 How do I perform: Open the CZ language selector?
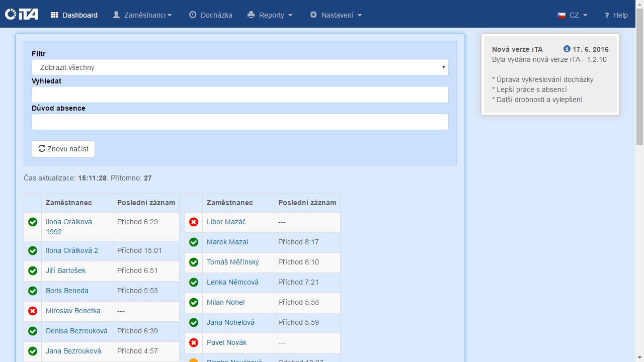(573, 15)
